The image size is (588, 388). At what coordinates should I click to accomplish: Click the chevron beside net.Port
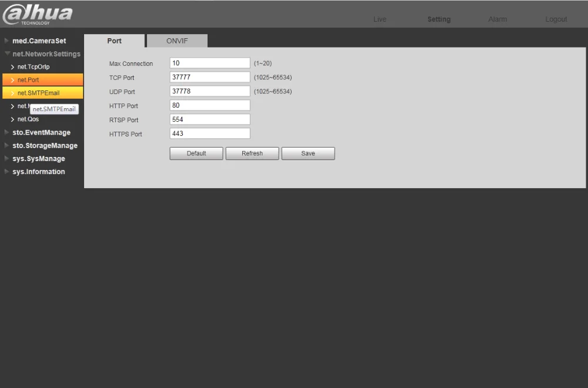12,80
